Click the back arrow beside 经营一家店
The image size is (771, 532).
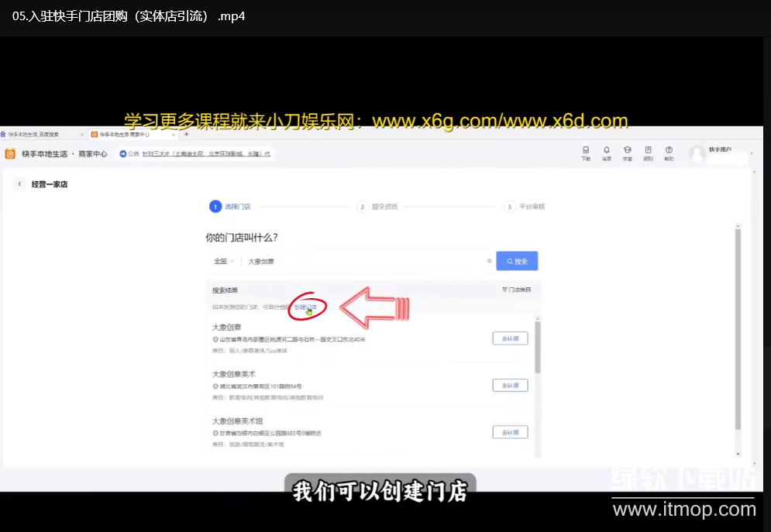tap(19, 184)
